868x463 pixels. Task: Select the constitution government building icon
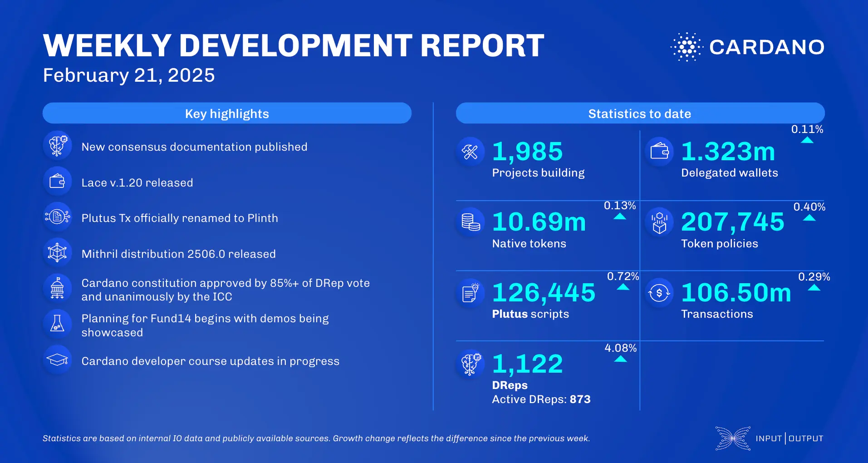click(x=58, y=288)
